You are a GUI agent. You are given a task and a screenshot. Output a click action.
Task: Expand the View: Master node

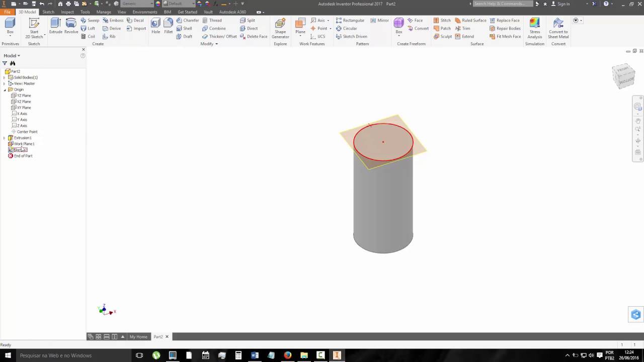(5, 83)
